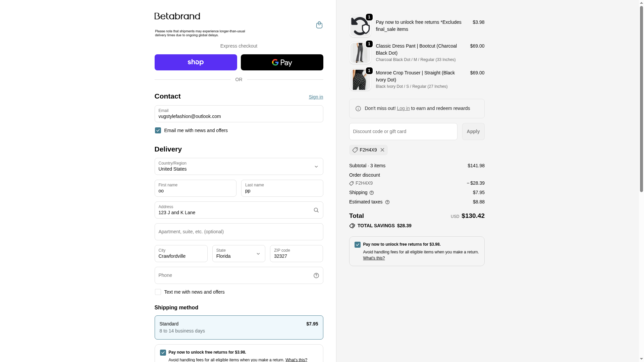Choose Google Pay express checkout
644x362 pixels.
282,62
